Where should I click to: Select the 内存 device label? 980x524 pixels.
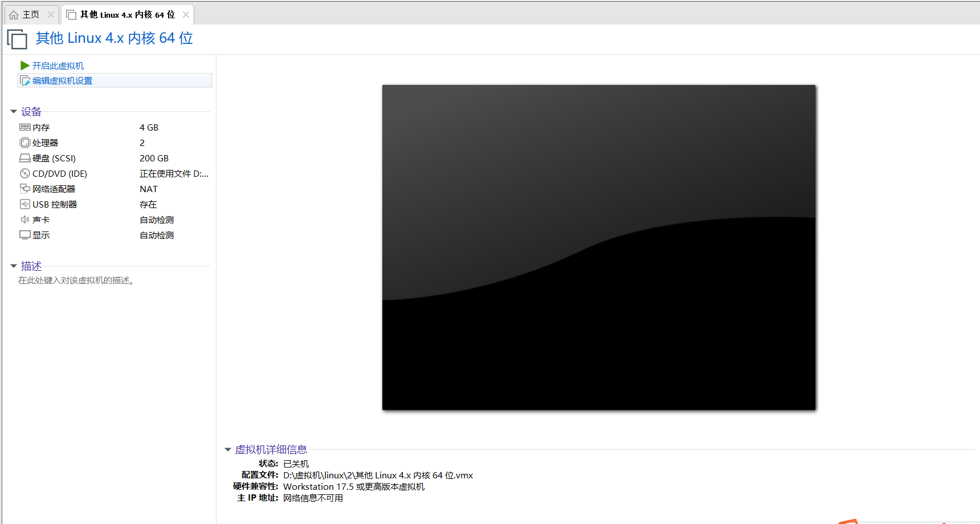(41, 128)
